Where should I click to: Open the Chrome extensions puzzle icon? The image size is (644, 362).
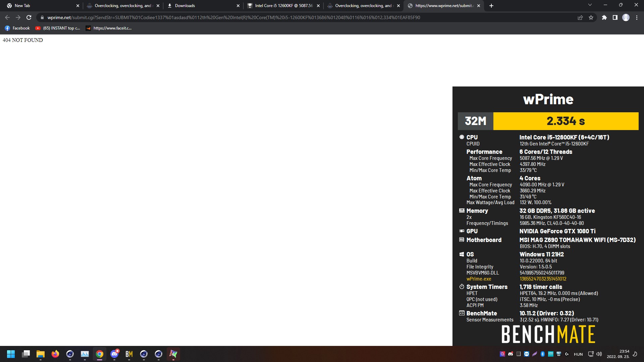[604, 17]
